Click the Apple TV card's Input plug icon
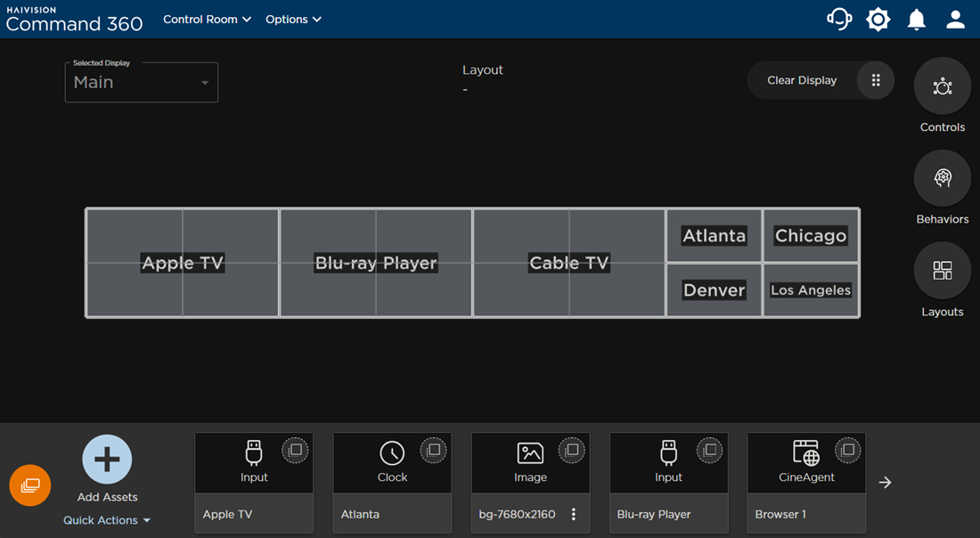The image size is (980, 538). 254,453
